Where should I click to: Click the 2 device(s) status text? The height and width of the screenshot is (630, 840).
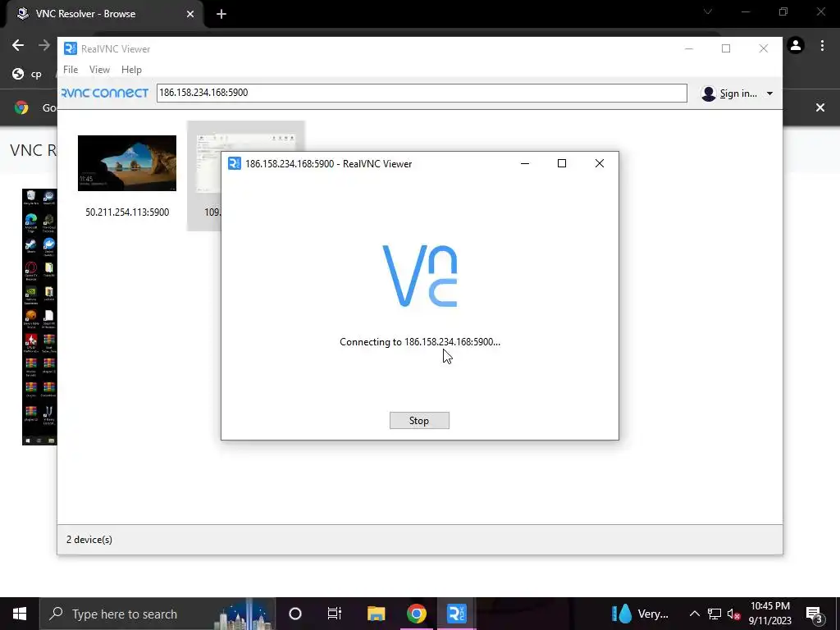point(89,540)
